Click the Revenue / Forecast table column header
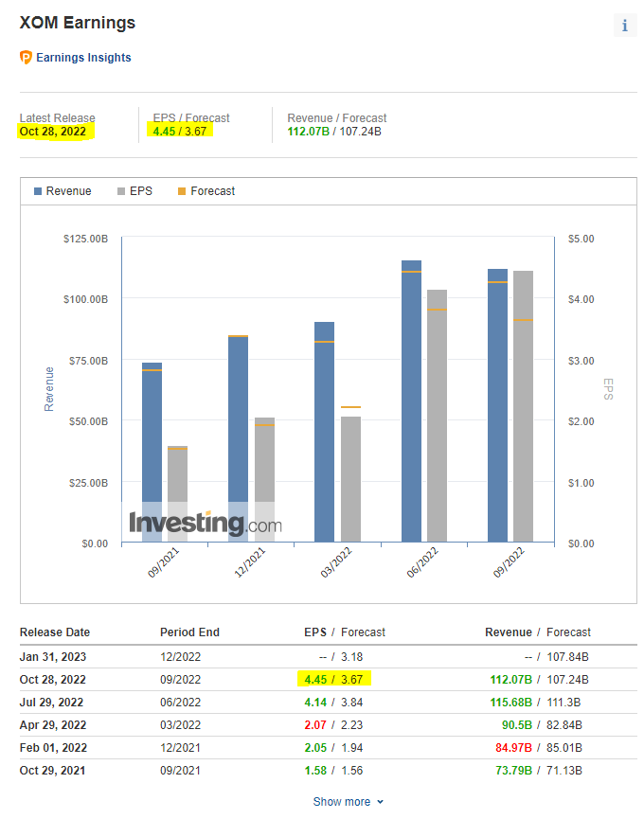644x819 pixels. pyautogui.click(x=537, y=632)
